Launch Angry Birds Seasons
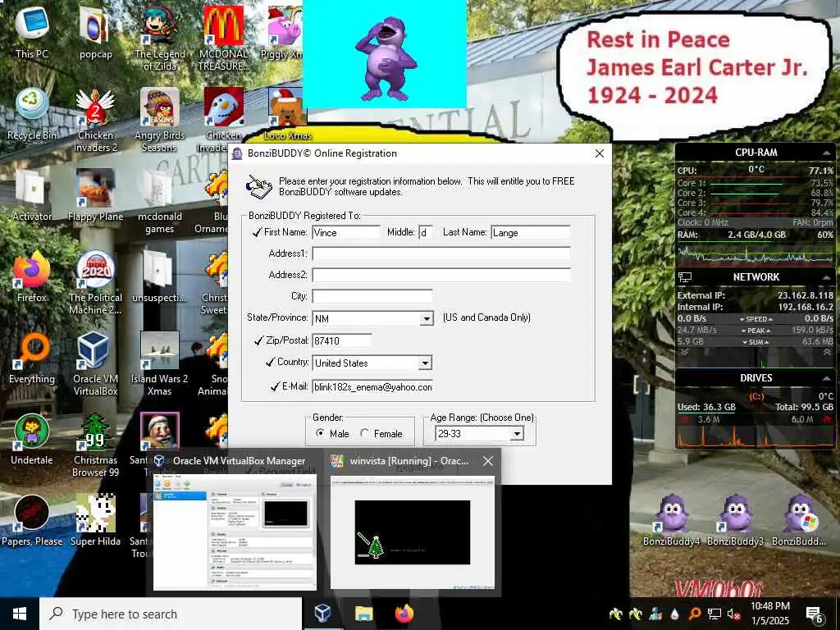 point(160,120)
